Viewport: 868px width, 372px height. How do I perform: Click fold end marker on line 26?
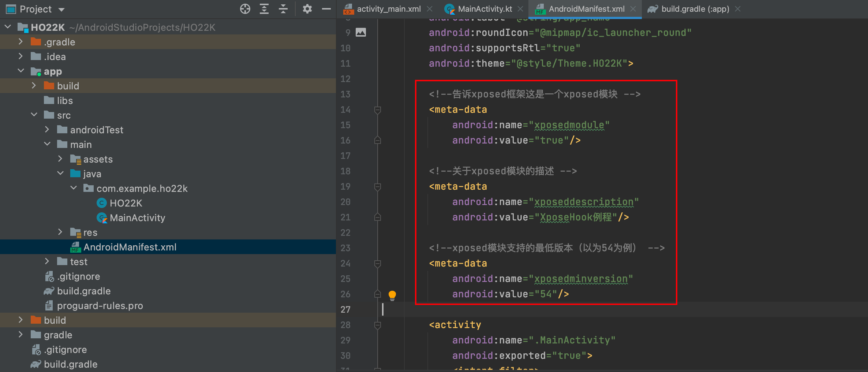pos(378,294)
